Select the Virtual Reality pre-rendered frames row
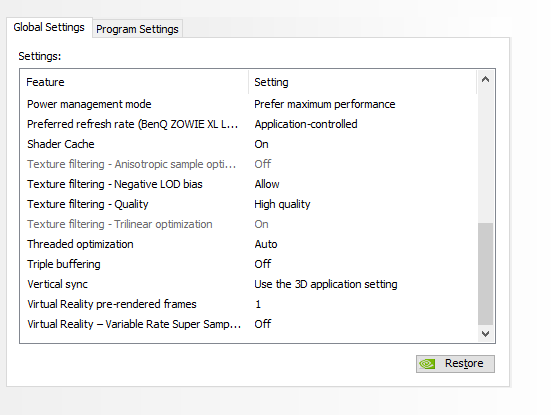The image size is (551, 415). click(x=249, y=304)
